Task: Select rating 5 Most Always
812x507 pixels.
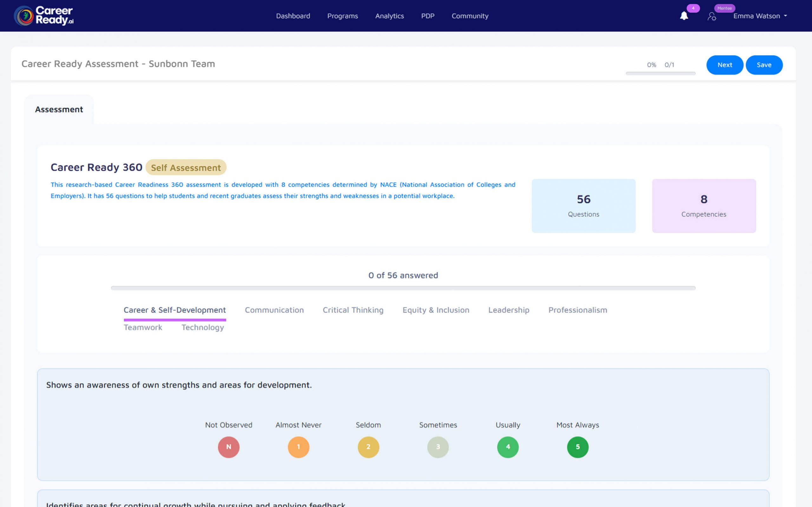Action: tap(578, 447)
